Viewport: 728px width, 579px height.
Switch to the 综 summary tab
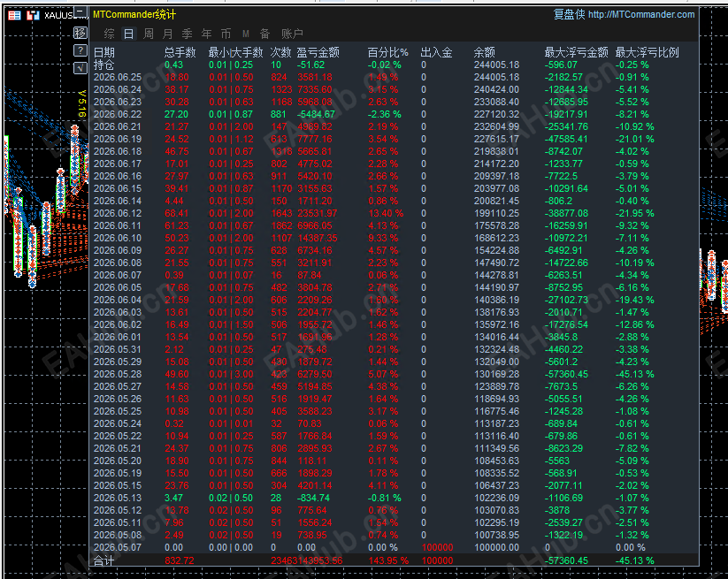[110, 34]
